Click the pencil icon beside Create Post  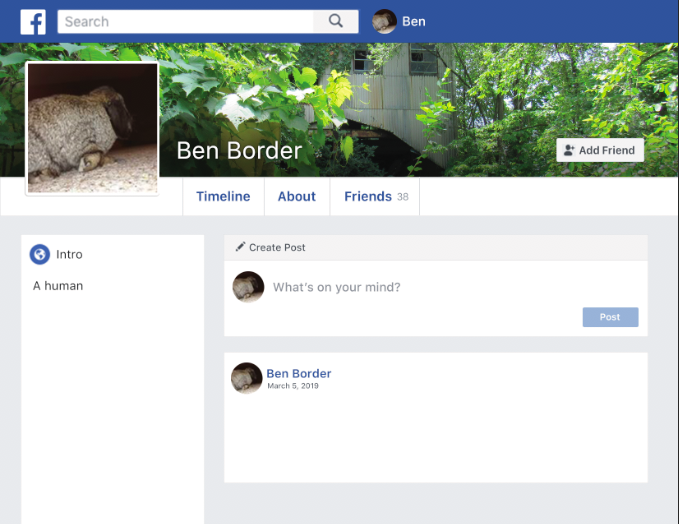(240, 247)
